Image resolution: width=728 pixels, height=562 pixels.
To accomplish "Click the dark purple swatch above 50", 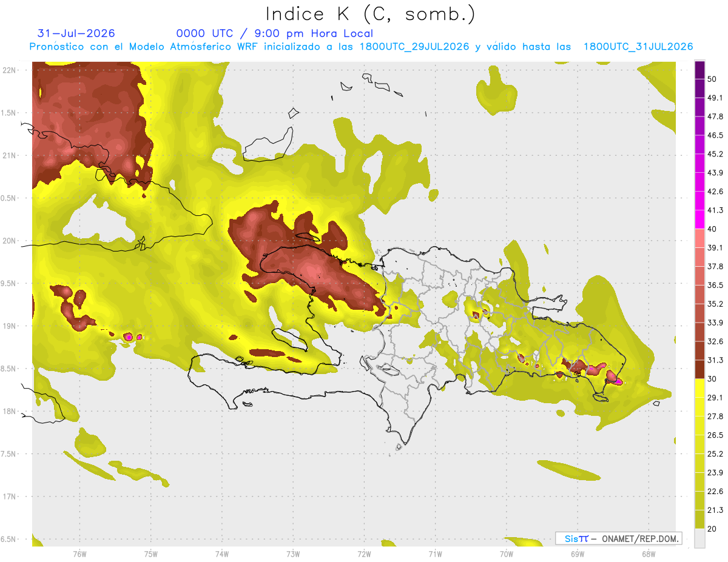I will pos(699,70).
